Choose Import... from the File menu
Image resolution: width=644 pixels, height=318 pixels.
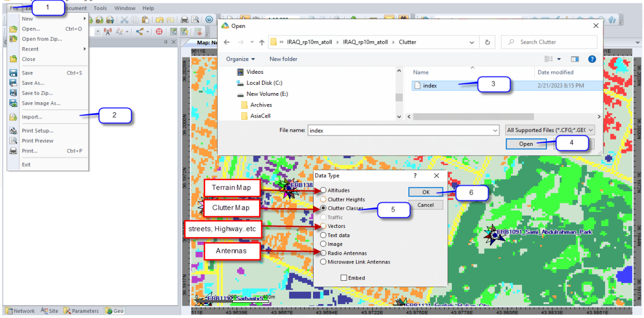tap(32, 117)
